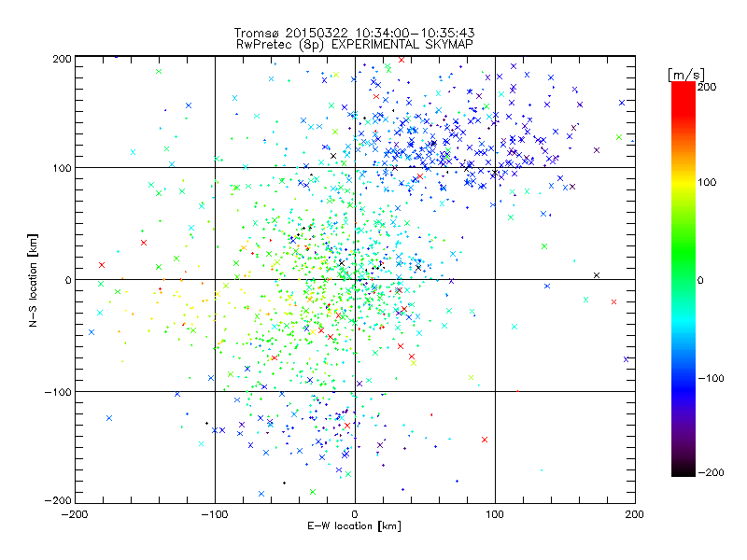Click the colorbar tick label '200'
This screenshot has width=747, height=560.
(x=707, y=87)
